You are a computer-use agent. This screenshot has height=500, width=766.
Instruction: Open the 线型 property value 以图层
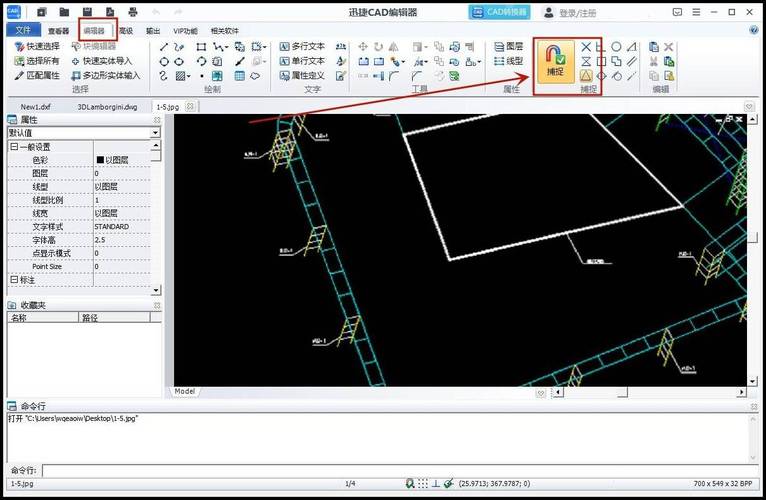[x=122, y=187]
